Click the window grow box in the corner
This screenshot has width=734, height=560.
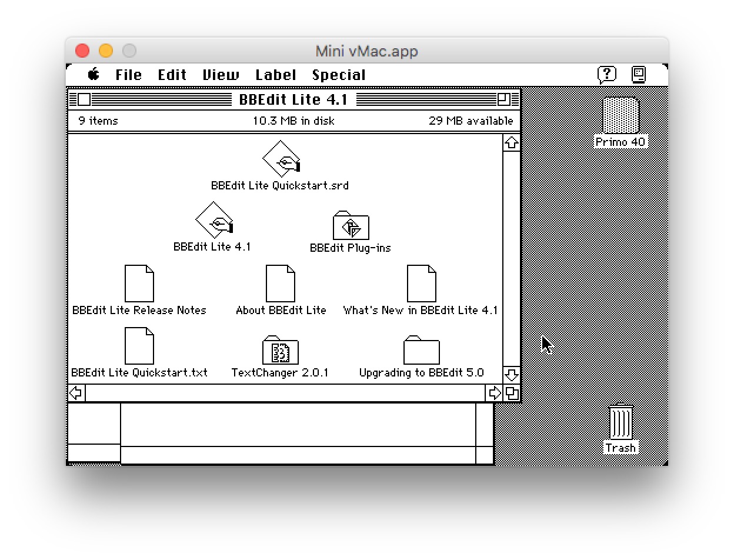(512, 393)
